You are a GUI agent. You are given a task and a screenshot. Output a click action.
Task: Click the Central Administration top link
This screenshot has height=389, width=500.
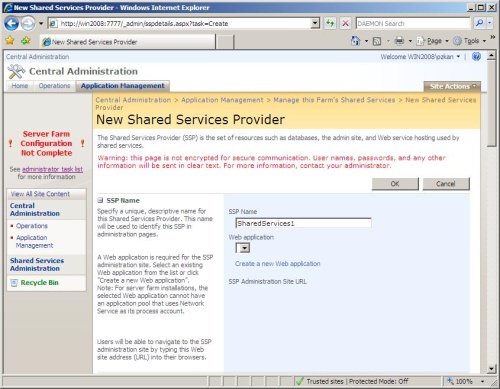(x=37, y=57)
